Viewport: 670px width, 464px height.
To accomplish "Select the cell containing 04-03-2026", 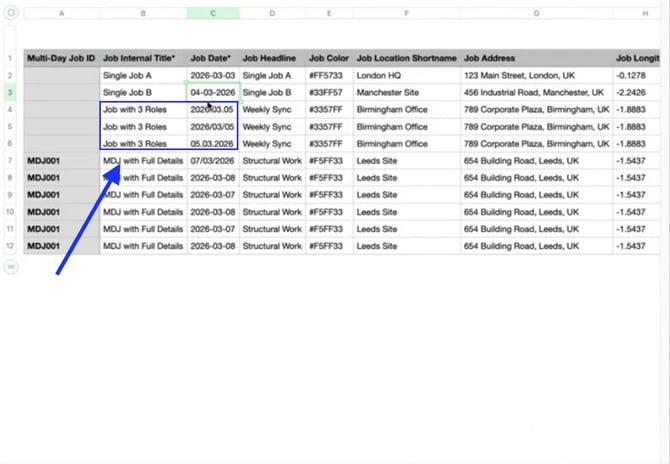I will 212,92.
